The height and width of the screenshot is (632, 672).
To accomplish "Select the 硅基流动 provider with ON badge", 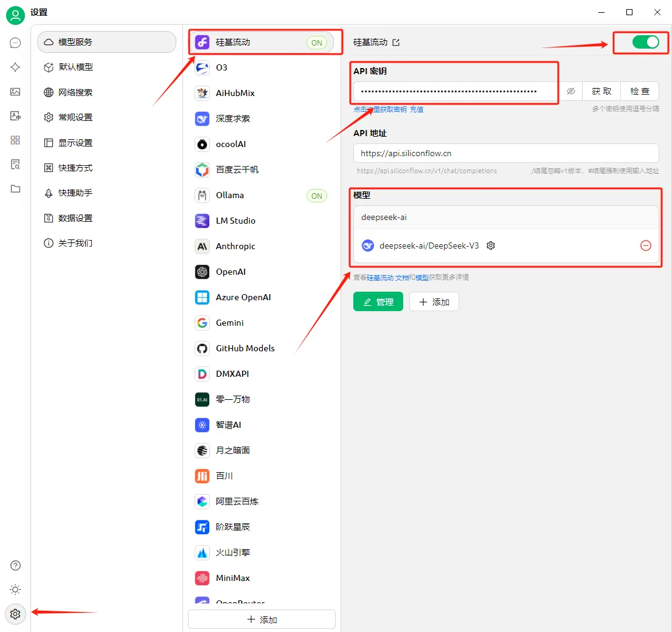I will coord(262,43).
